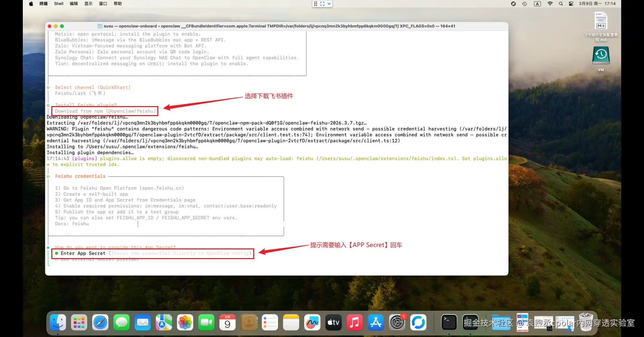Open the Mail app in the Dock
Viewport: 644px width, 337px height.
point(143,323)
